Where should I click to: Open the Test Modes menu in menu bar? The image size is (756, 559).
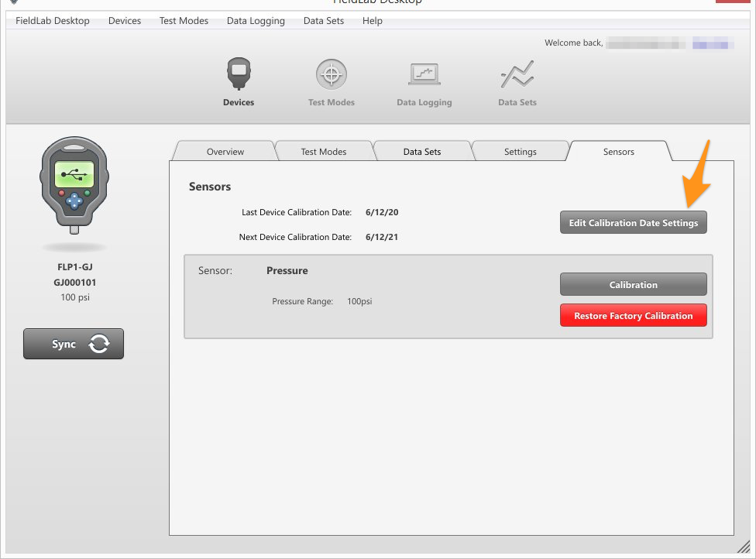click(184, 21)
